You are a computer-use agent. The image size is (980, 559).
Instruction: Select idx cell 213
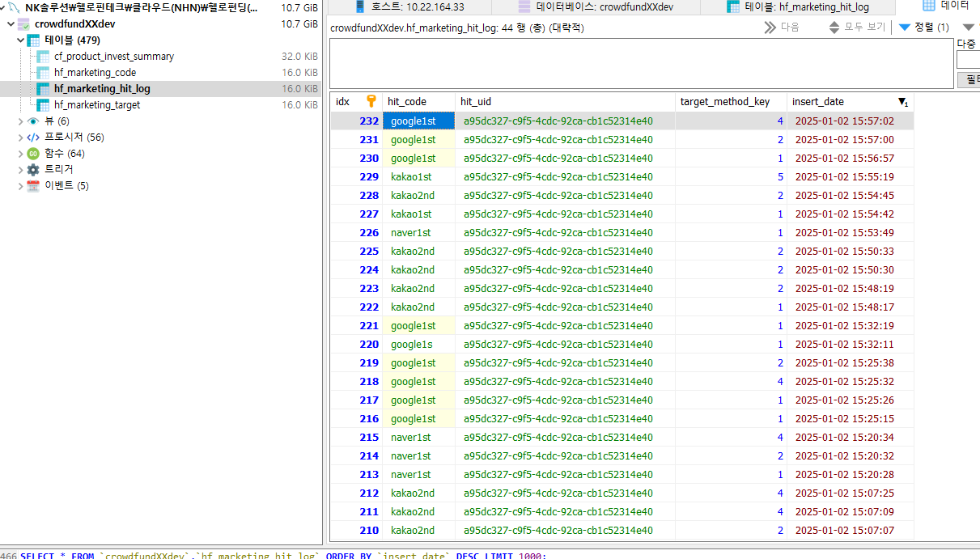coord(356,475)
